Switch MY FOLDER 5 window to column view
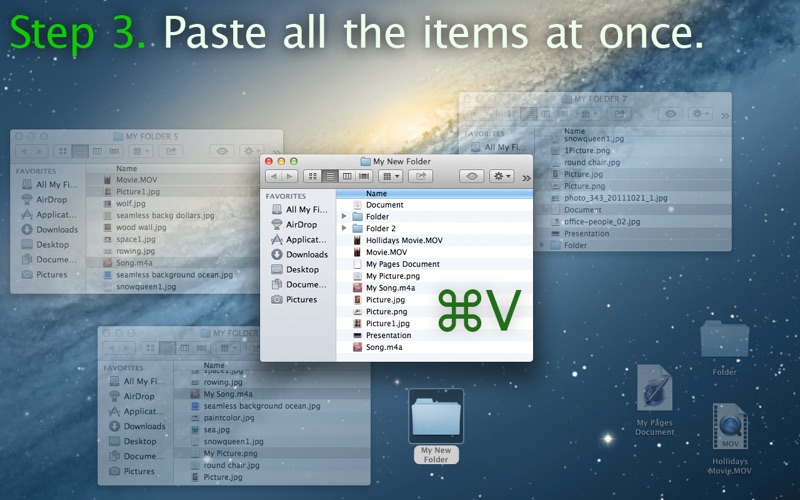The height and width of the screenshot is (500, 800). [97, 151]
